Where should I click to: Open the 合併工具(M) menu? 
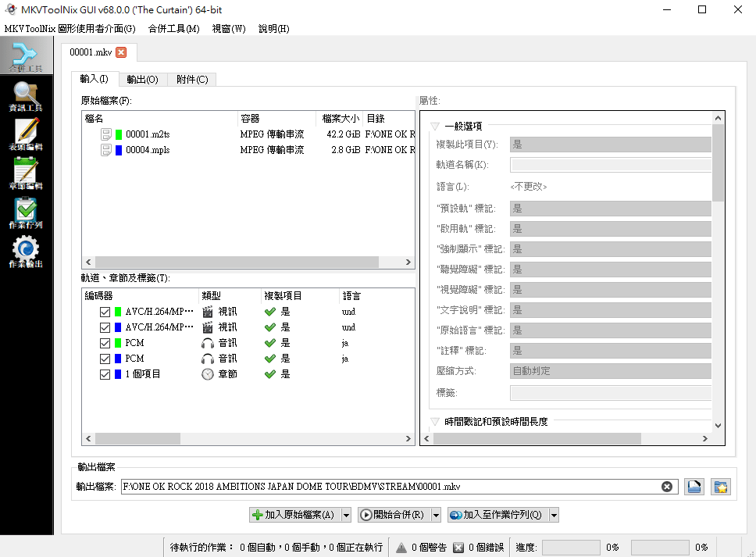coord(173,28)
